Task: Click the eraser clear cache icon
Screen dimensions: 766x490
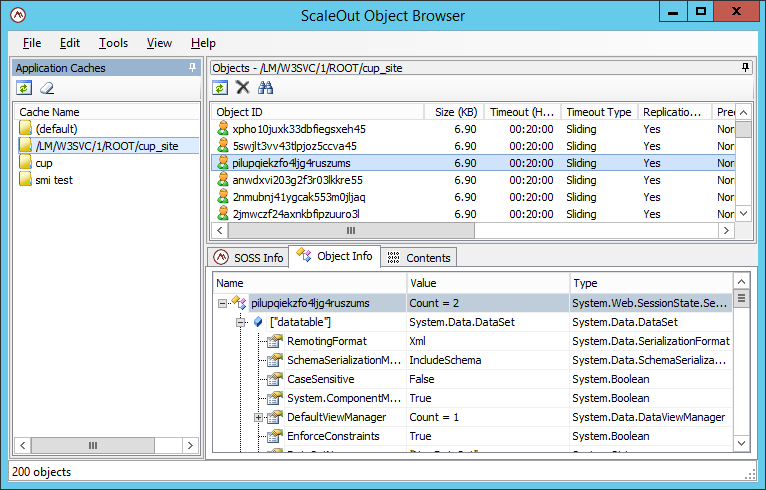Action: pos(47,88)
